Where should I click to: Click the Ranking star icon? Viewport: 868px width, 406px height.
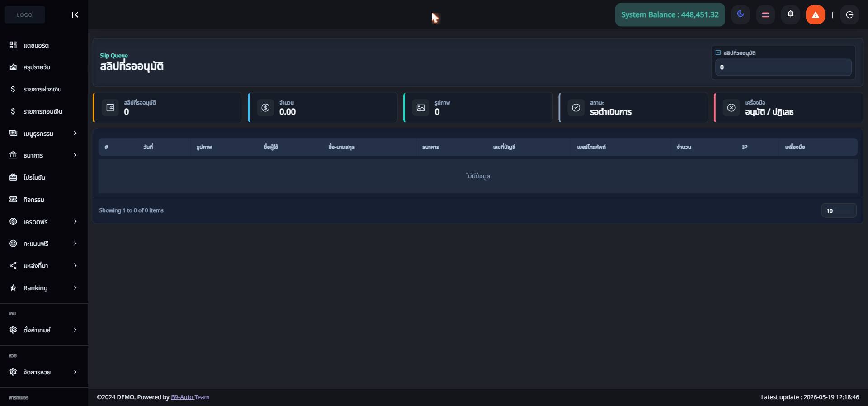[13, 287]
